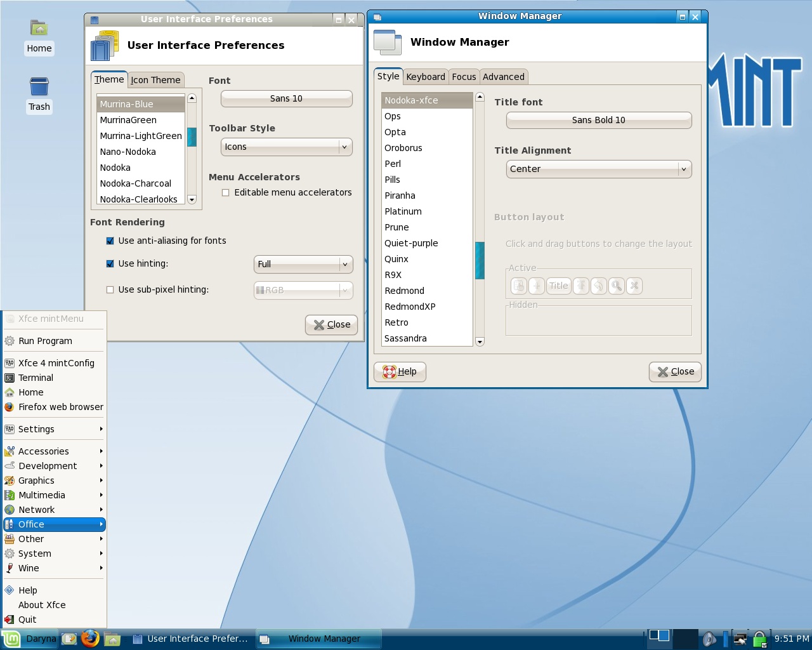Open Help entry in the Xfce menu

pos(54,590)
